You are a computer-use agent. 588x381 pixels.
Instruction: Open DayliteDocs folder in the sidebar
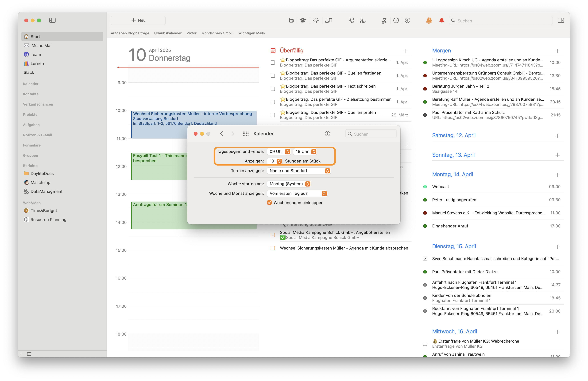click(62, 173)
